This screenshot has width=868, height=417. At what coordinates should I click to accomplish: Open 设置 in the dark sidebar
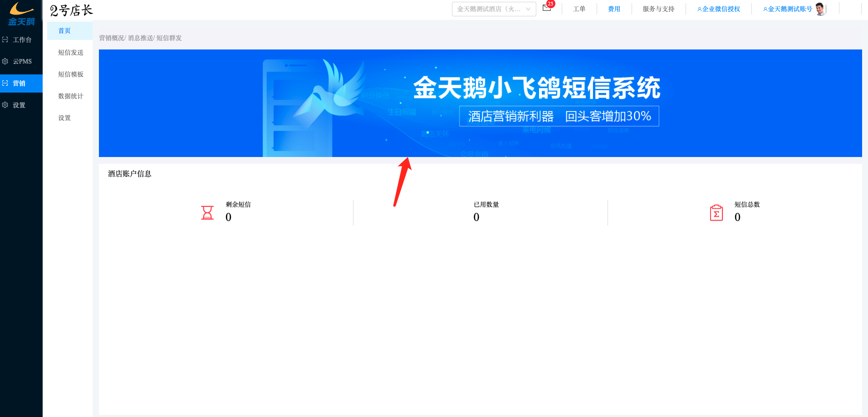(21, 105)
